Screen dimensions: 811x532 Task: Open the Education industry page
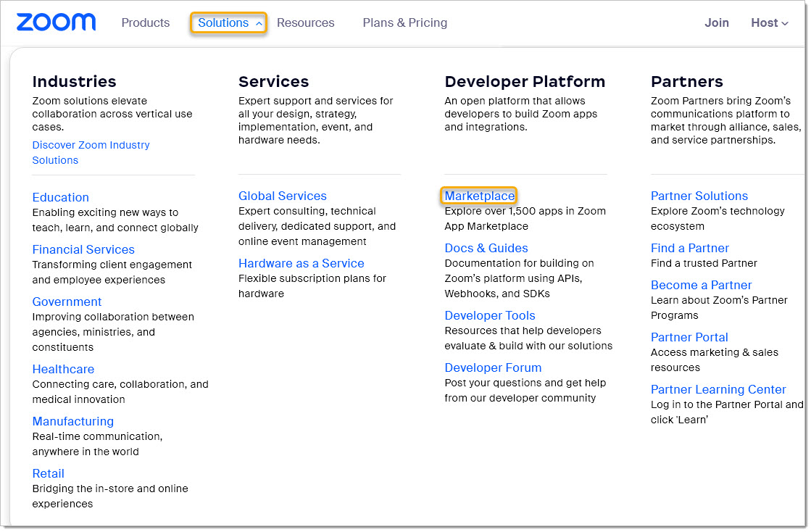60,197
